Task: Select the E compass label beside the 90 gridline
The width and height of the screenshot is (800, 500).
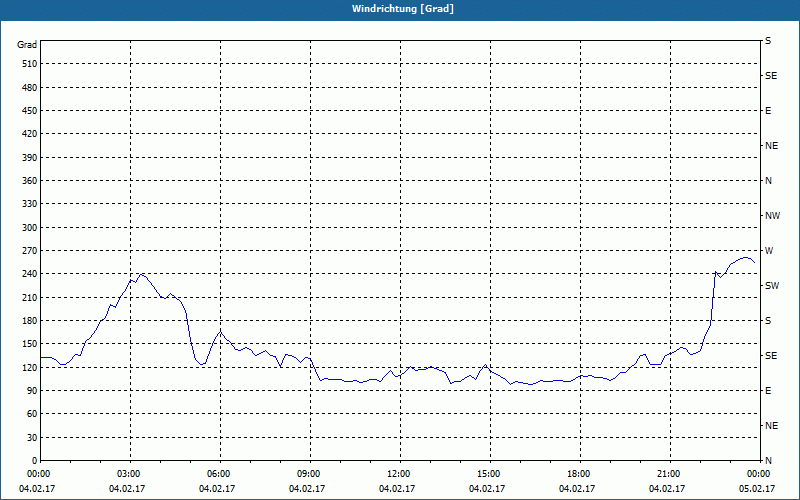Action: (768, 391)
